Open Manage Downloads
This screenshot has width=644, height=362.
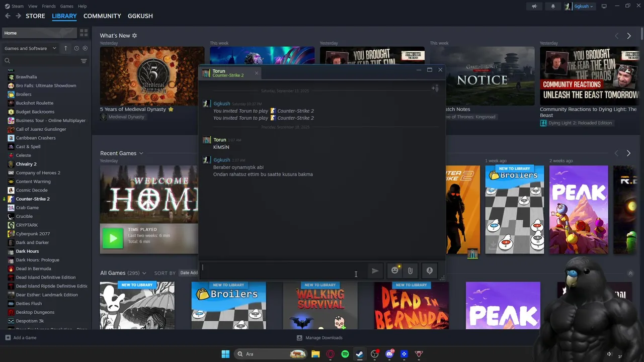tap(319, 338)
